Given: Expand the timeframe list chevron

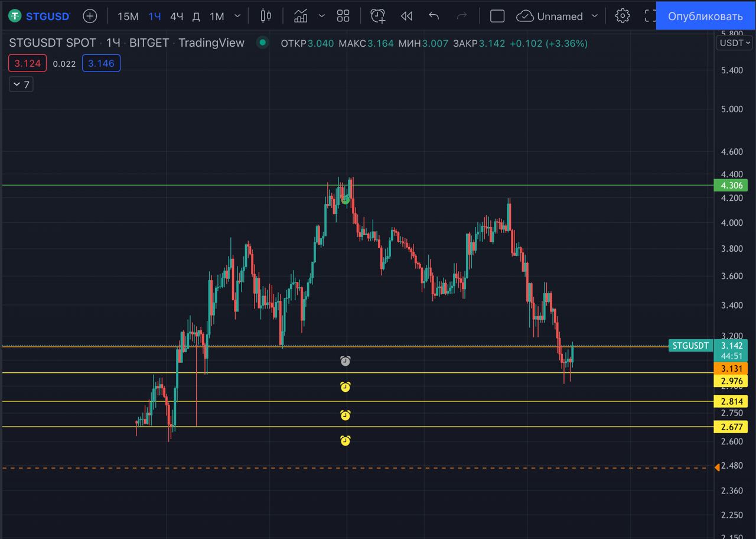Looking at the screenshot, I should pos(237,16).
